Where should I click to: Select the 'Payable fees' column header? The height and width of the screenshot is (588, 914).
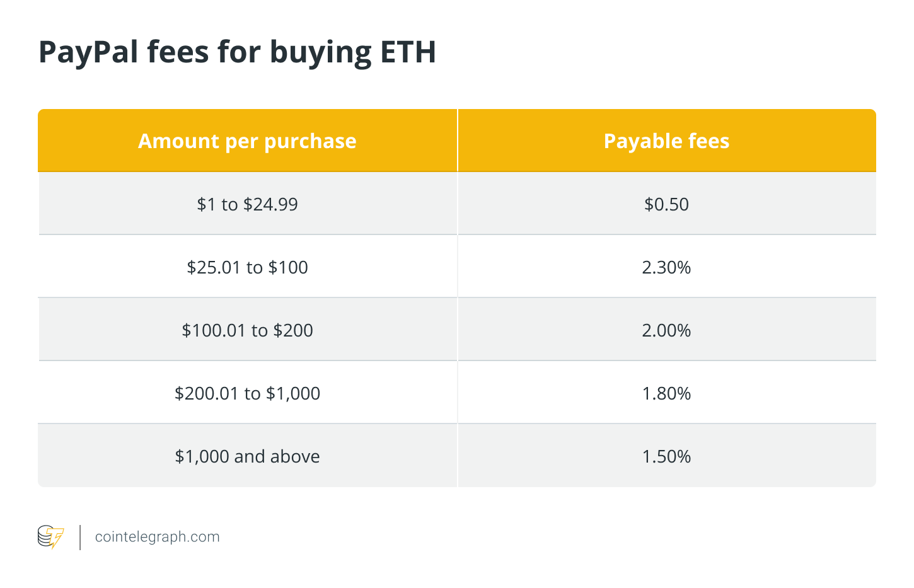point(667,141)
